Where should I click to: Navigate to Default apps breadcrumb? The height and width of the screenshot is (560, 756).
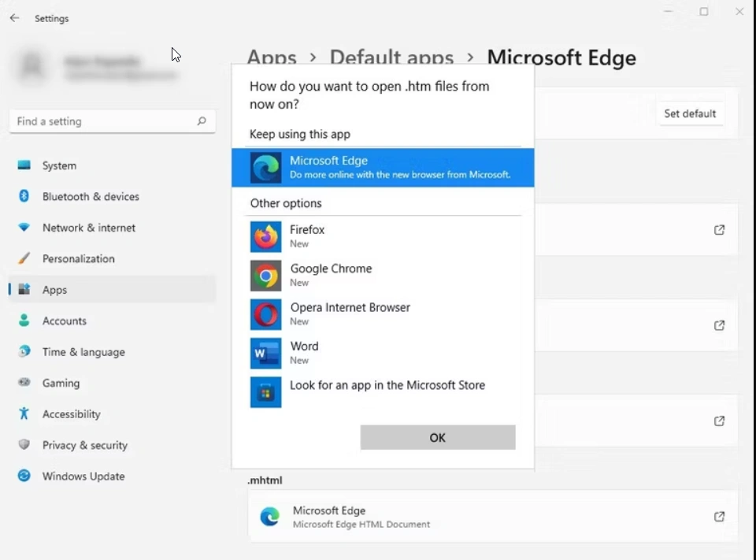(x=391, y=57)
